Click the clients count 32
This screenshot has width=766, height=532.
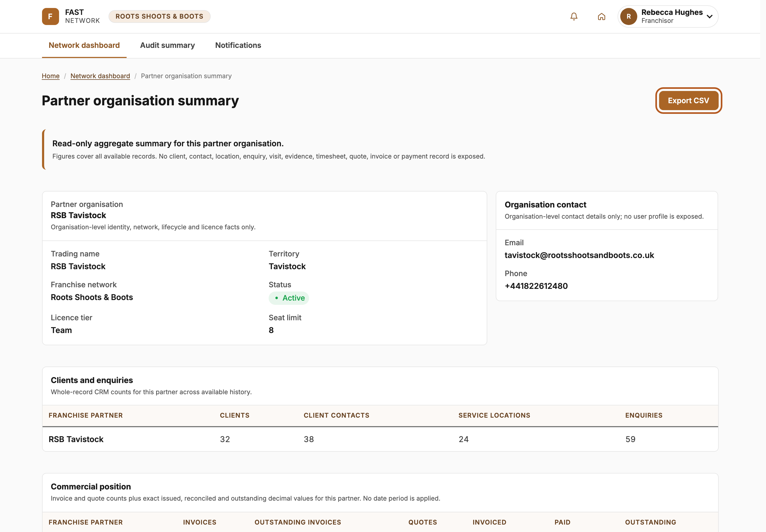tap(225, 439)
